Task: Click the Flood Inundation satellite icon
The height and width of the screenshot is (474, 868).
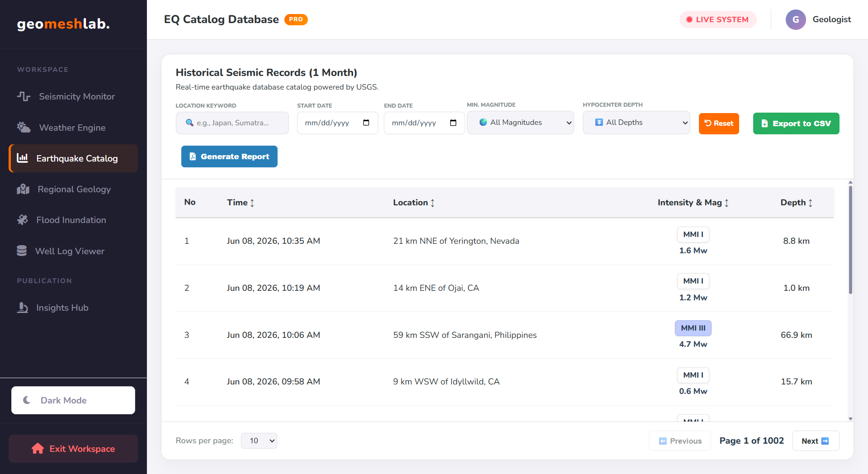Action: [x=22, y=220]
